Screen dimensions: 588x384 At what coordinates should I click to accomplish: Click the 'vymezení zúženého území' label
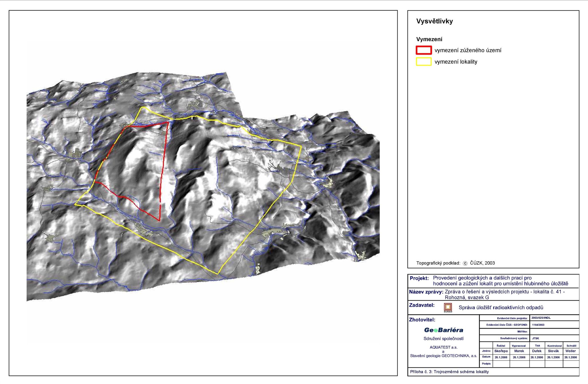[468, 51]
